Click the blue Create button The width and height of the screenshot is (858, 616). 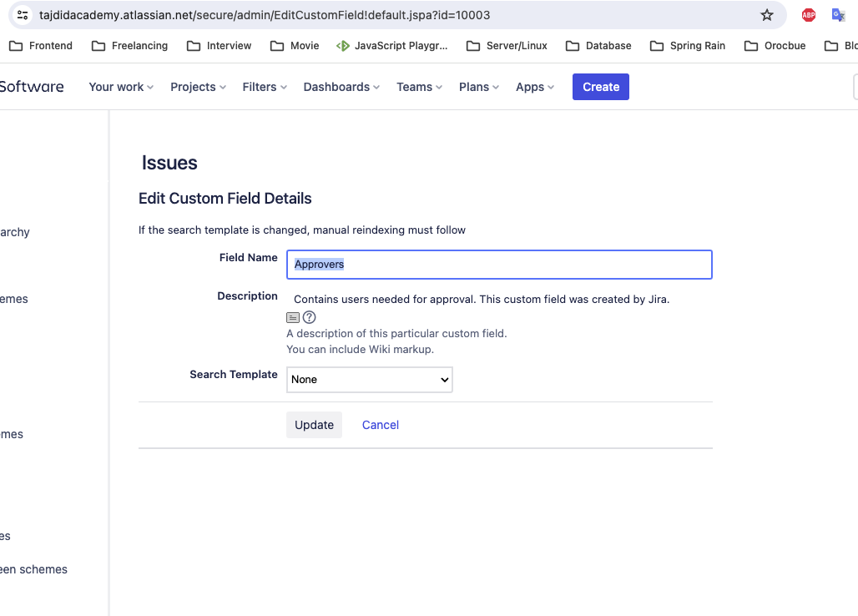(601, 87)
